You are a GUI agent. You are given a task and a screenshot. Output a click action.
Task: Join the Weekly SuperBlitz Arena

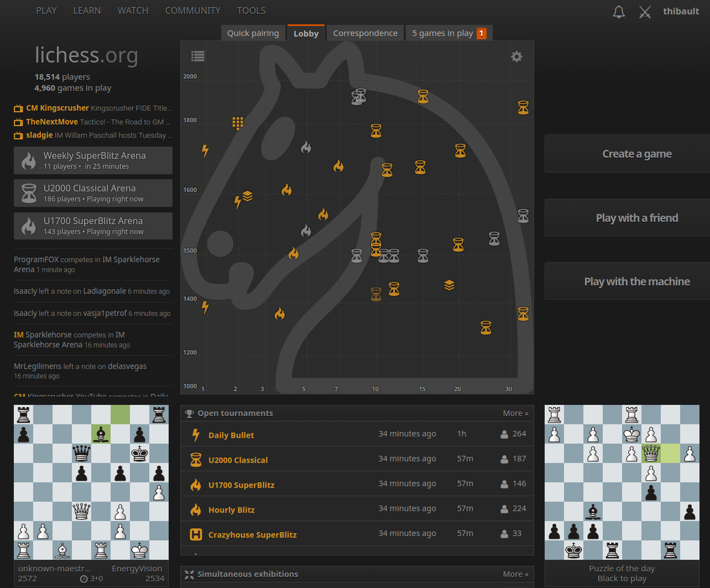pos(93,160)
